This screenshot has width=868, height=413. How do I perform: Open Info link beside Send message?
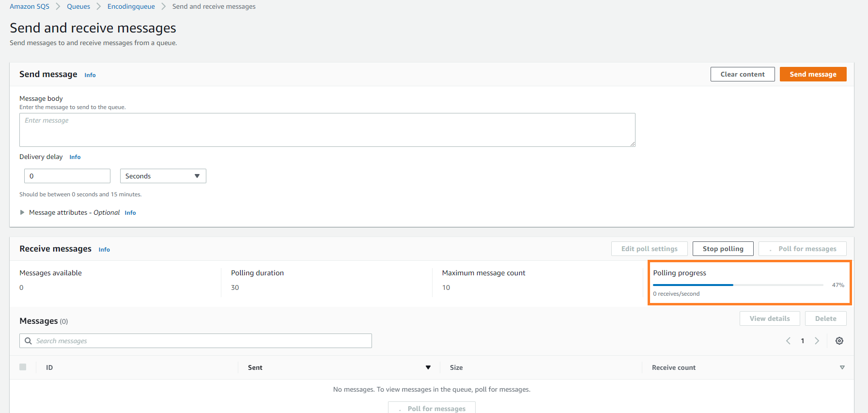[x=90, y=75]
